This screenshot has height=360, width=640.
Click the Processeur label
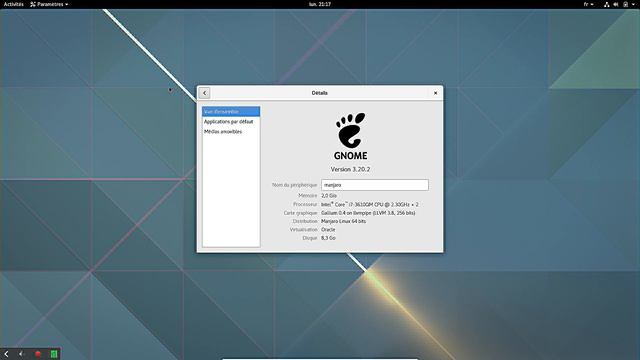point(305,204)
